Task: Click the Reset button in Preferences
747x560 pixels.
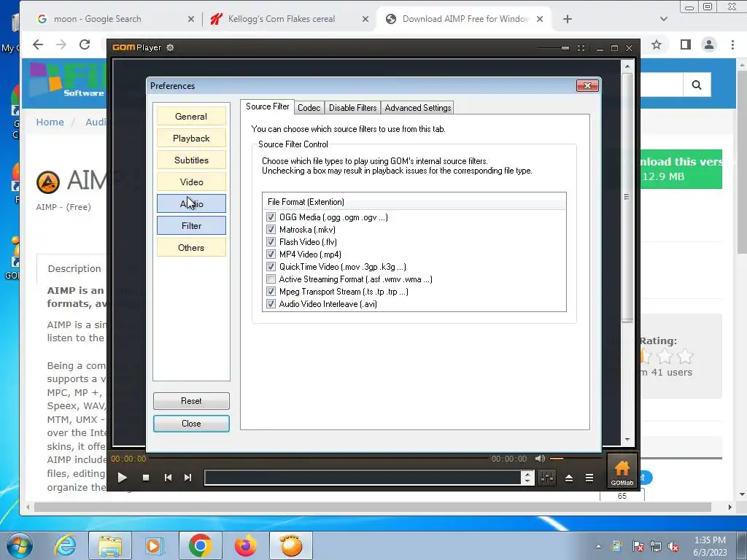Action: (x=191, y=401)
